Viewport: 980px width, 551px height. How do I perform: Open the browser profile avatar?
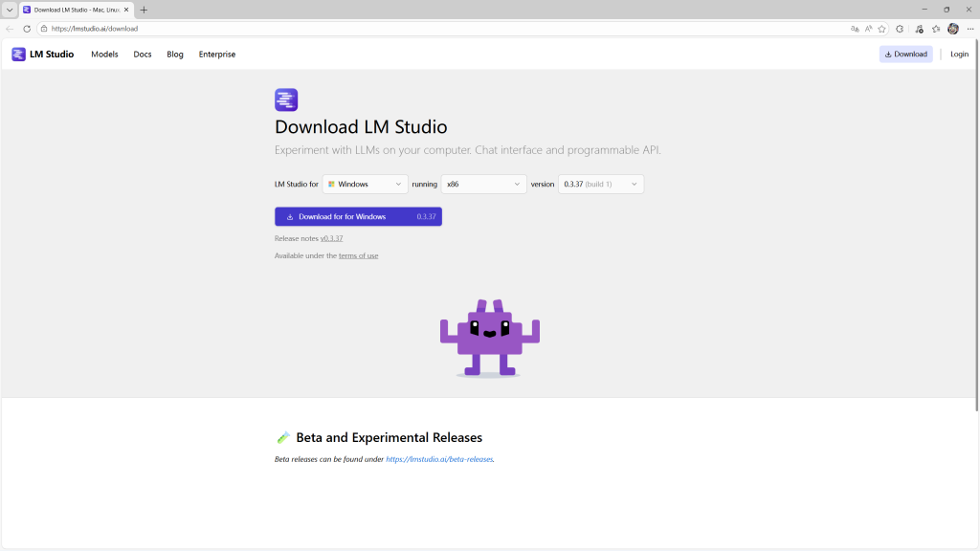pyautogui.click(x=953, y=29)
